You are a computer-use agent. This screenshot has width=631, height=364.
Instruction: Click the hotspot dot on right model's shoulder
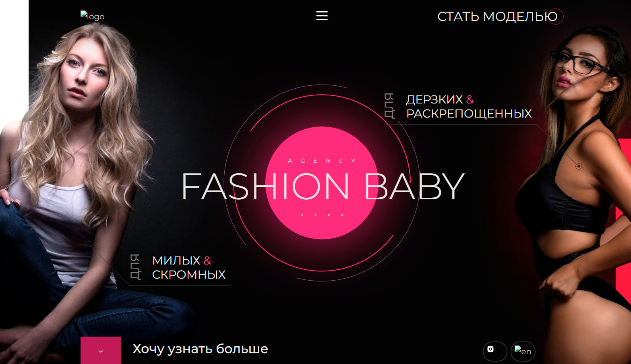coord(579,166)
